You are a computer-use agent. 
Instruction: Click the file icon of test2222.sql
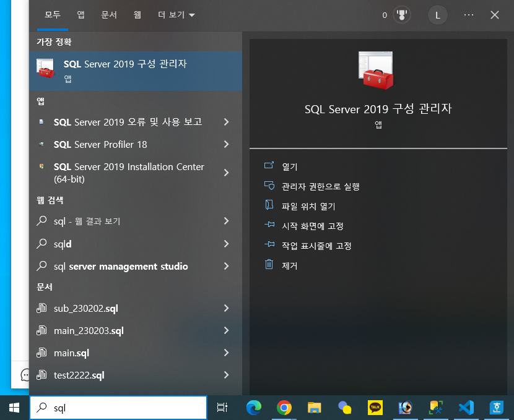coord(41,375)
